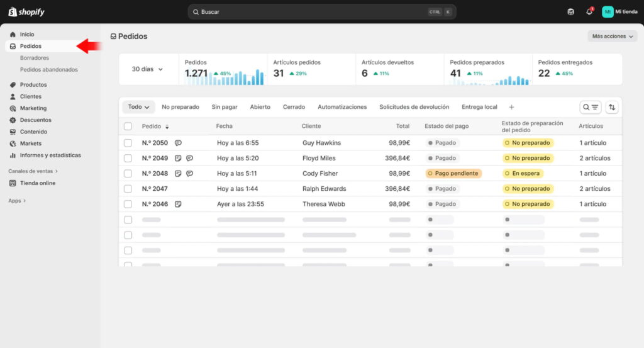
Task: Click the sort orders arrows icon
Action: tap(612, 107)
